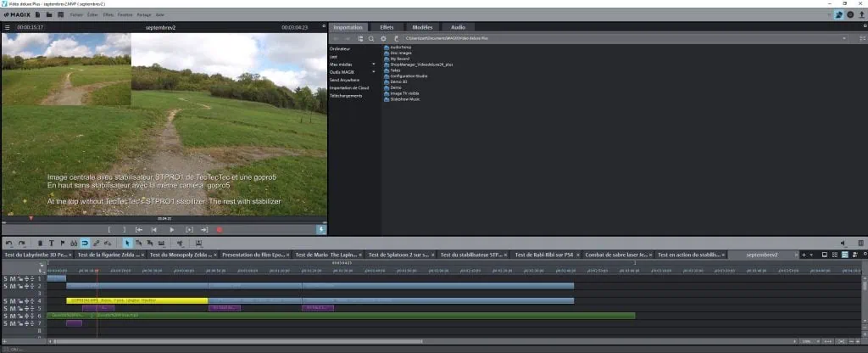
Task: Select the single object mouse mode arrow
Action: pos(127,244)
